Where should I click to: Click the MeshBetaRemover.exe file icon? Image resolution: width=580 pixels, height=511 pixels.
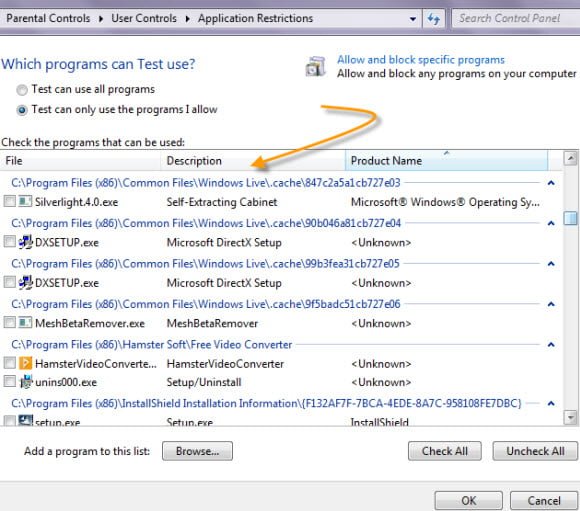pos(25,323)
